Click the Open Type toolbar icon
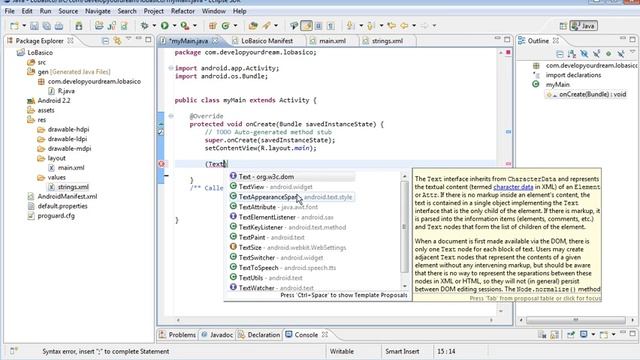This screenshot has width=640, height=360. click(x=253, y=26)
